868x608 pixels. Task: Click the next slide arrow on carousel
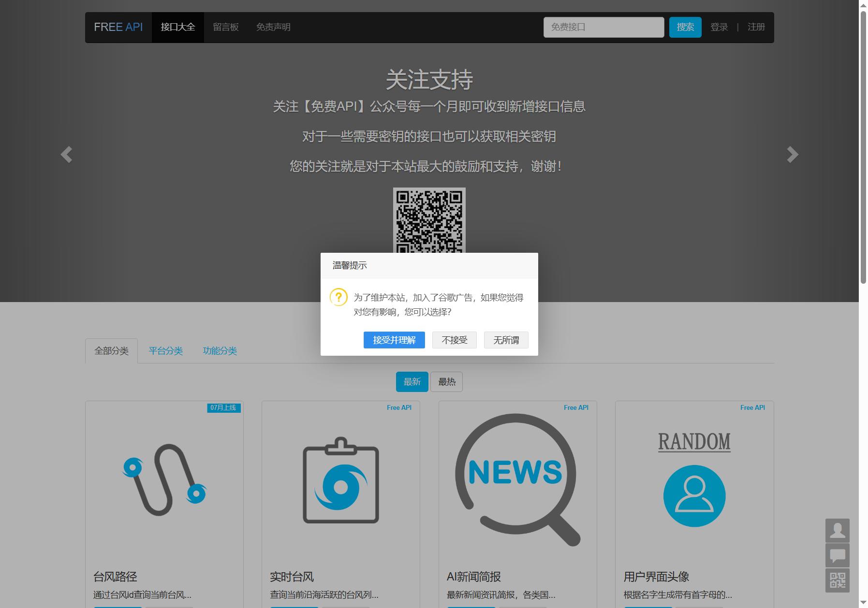tap(793, 155)
